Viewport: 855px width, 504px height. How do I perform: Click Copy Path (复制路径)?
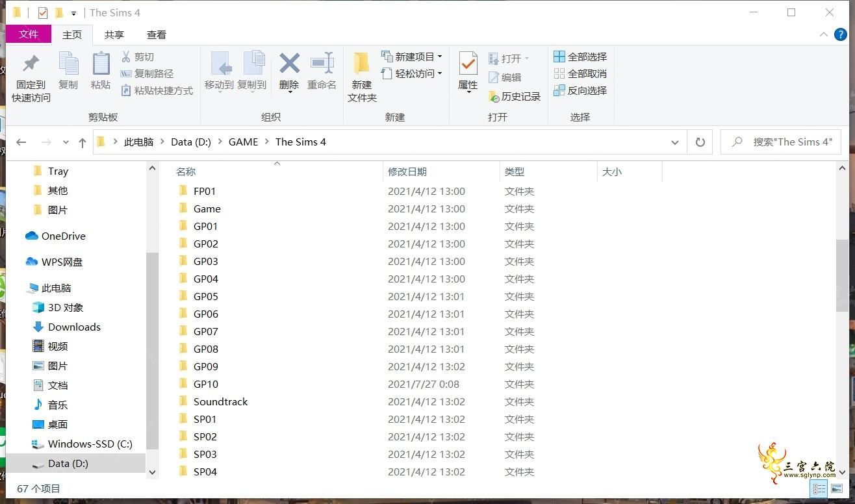click(147, 74)
